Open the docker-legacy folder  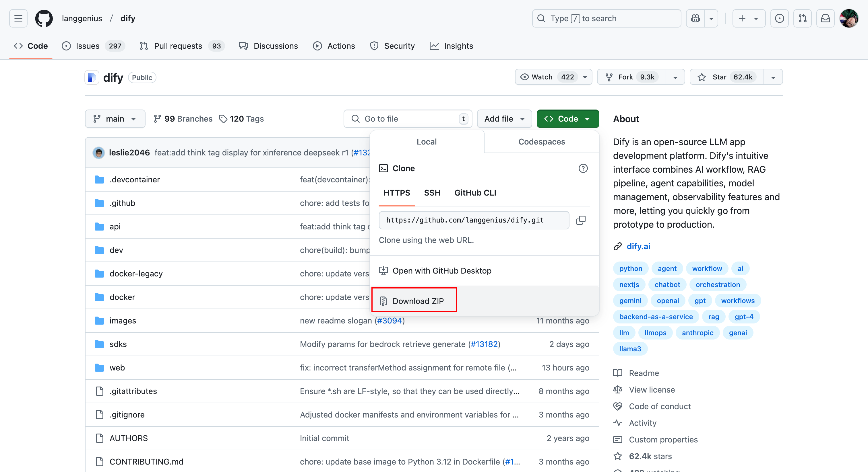point(136,274)
